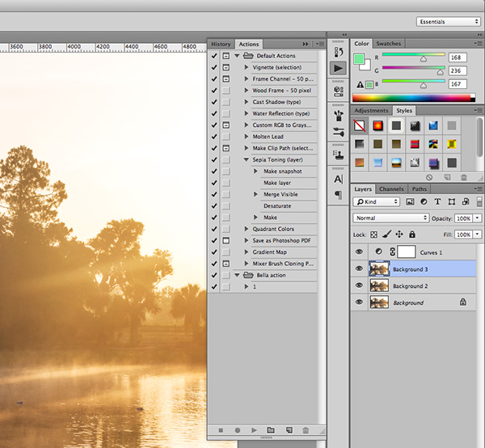
Task: Select the Gradient Map action
Action: 269,252
